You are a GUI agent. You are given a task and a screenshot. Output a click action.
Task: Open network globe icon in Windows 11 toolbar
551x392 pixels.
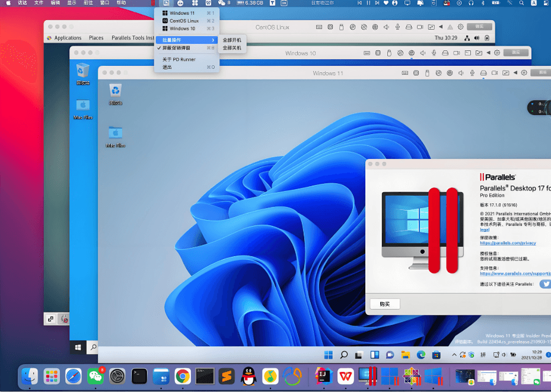tap(450, 73)
